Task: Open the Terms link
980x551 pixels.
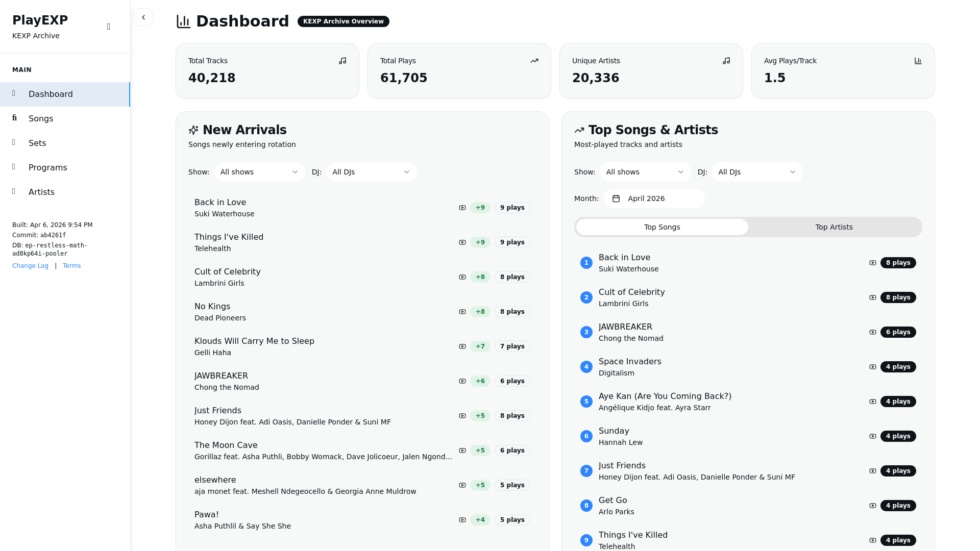Action: tap(71, 266)
